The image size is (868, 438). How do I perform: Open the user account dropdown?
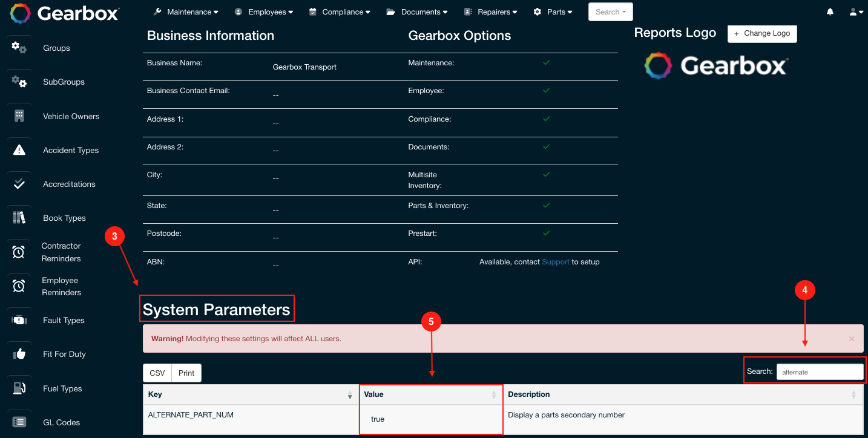[856, 12]
